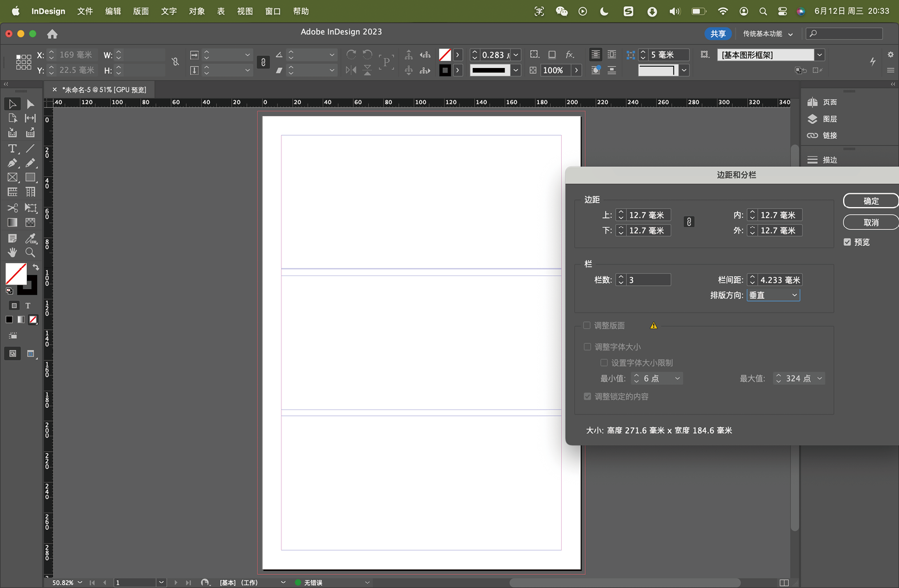Screen dimensions: 899x588
Task: Open the 图层 (Layers) panel
Action: 823,119
